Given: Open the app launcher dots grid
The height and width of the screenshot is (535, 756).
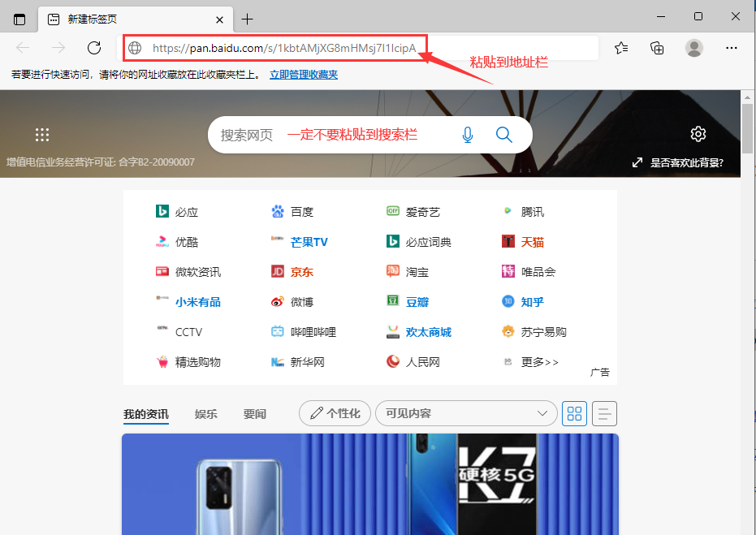Looking at the screenshot, I should 42,135.
